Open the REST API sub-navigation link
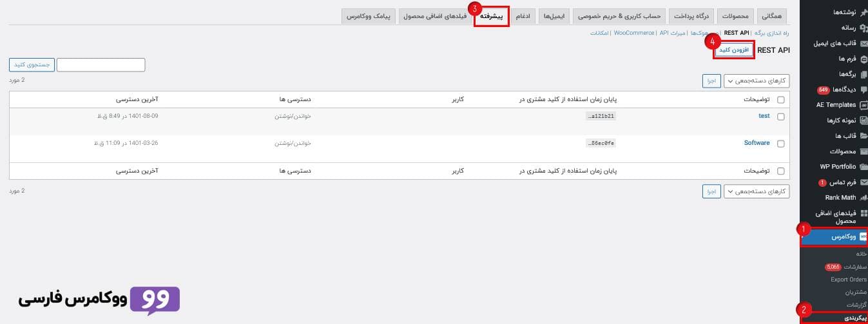 (737, 33)
